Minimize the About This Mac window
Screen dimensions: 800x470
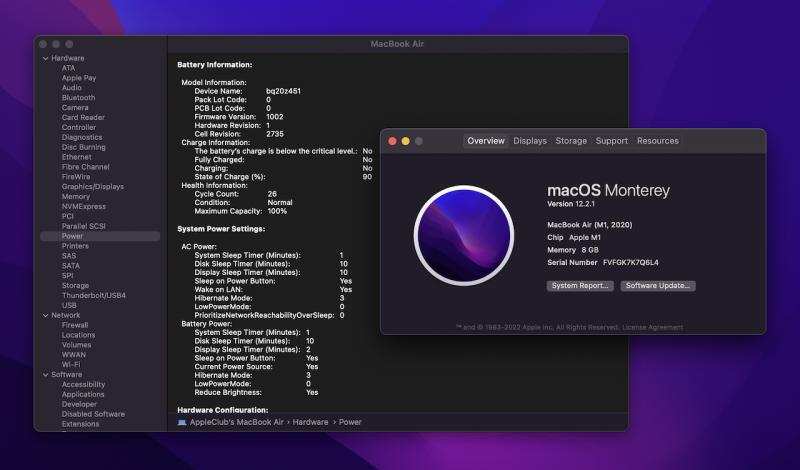coord(405,141)
